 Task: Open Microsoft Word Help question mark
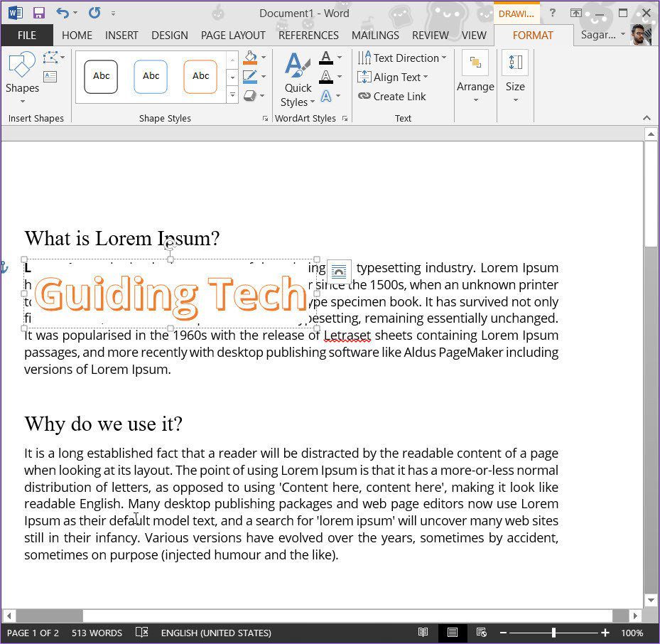(x=553, y=13)
